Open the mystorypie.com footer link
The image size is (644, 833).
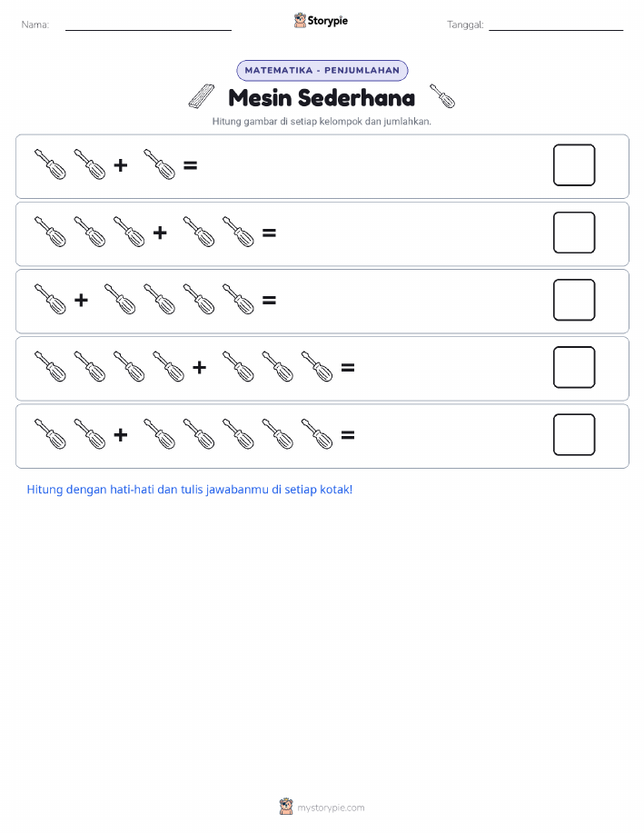click(331, 808)
